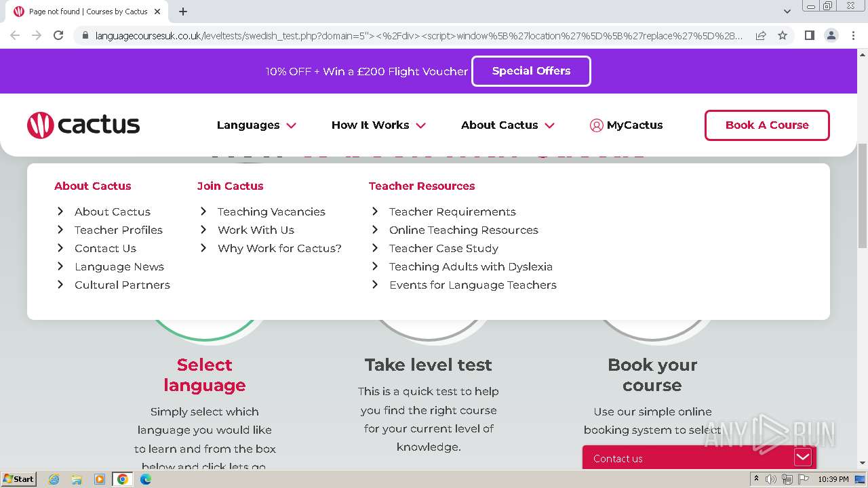Open Internet Explorer from taskbar
This screenshot has width=868, height=488.
click(54, 479)
